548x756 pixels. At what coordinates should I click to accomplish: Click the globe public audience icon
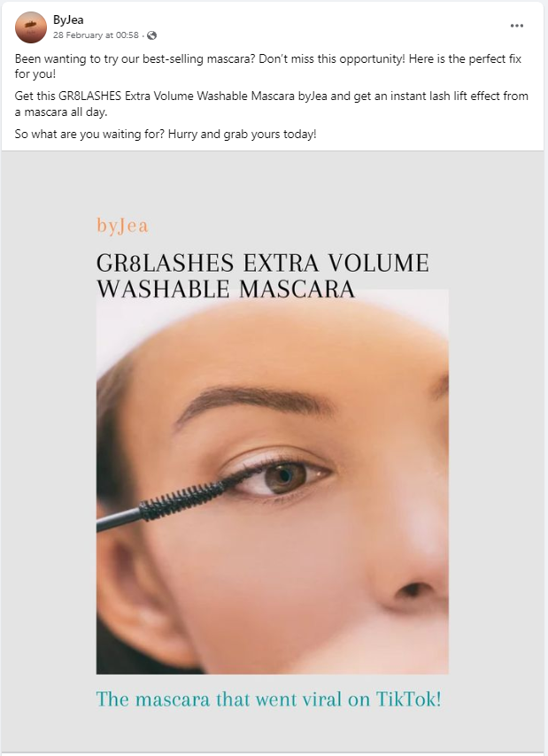pyautogui.click(x=151, y=35)
